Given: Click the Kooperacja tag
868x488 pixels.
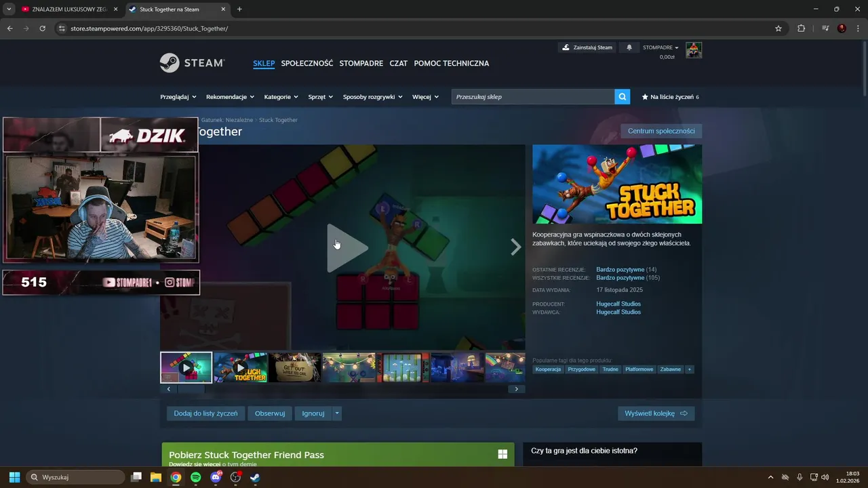Looking at the screenshot, I should tap(548, 369).
